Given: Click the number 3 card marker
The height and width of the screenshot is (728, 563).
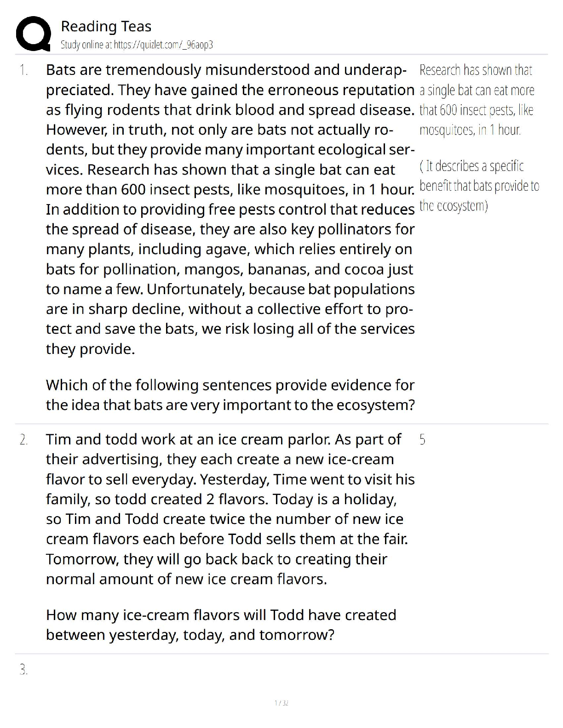Looking at the screenshot, I should point(23,670).
